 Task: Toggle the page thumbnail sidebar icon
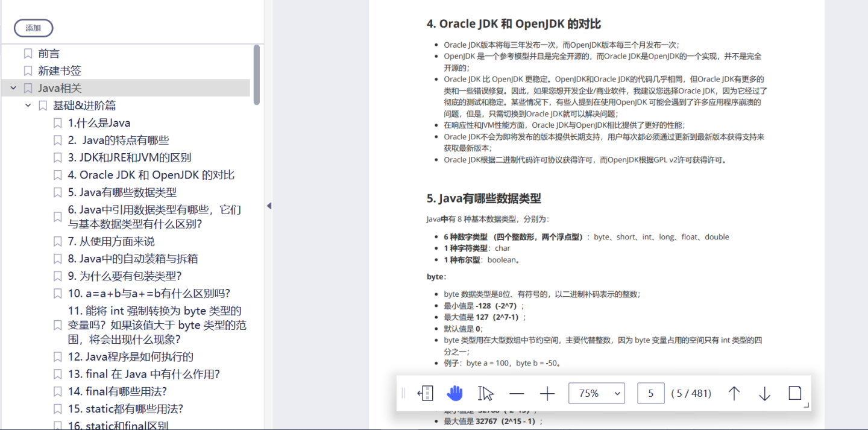click(425, 393)
